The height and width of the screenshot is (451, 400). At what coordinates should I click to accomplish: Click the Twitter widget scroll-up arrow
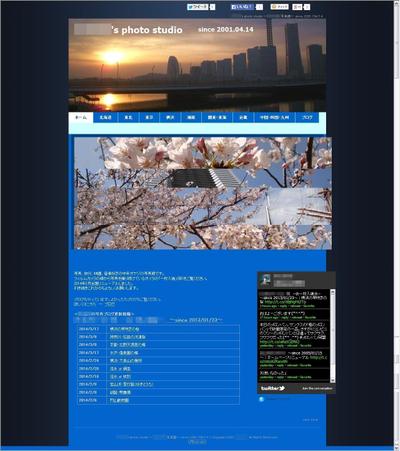(332, 291)
